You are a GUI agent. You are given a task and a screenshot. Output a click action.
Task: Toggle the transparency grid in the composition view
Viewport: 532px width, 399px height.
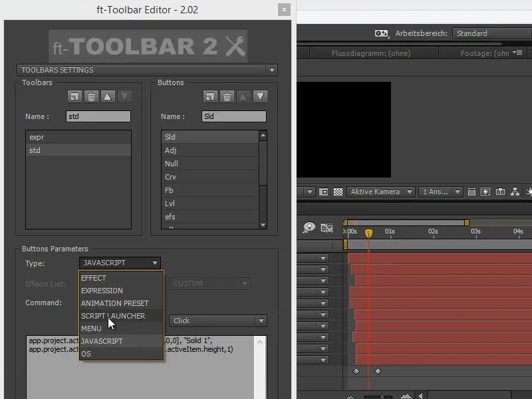click(x=339, y=192)
